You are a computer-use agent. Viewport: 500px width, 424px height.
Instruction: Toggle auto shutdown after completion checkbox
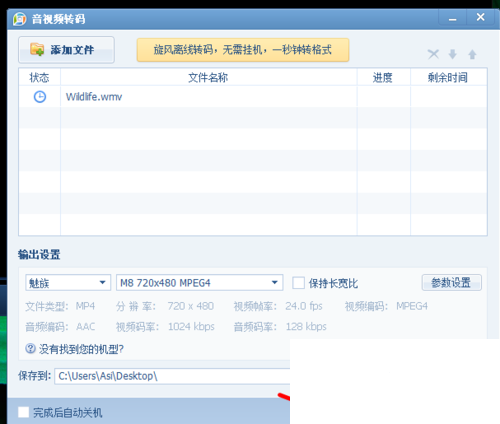click(23, 412)
